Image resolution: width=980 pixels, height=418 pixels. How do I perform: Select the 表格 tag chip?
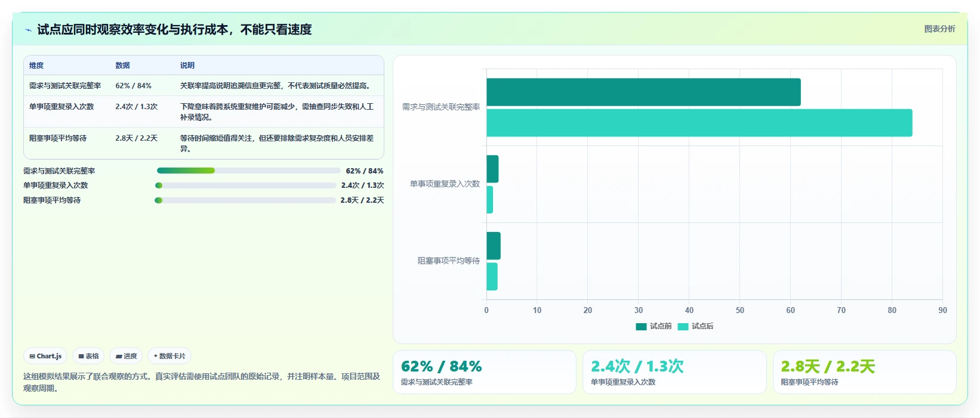point(88,356)
